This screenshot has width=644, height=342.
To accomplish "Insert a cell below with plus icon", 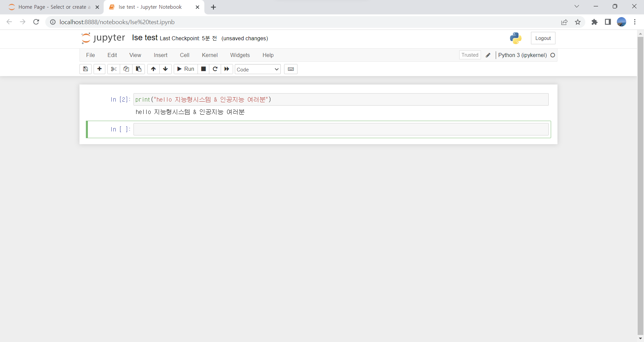I will (x=99, y=69).
